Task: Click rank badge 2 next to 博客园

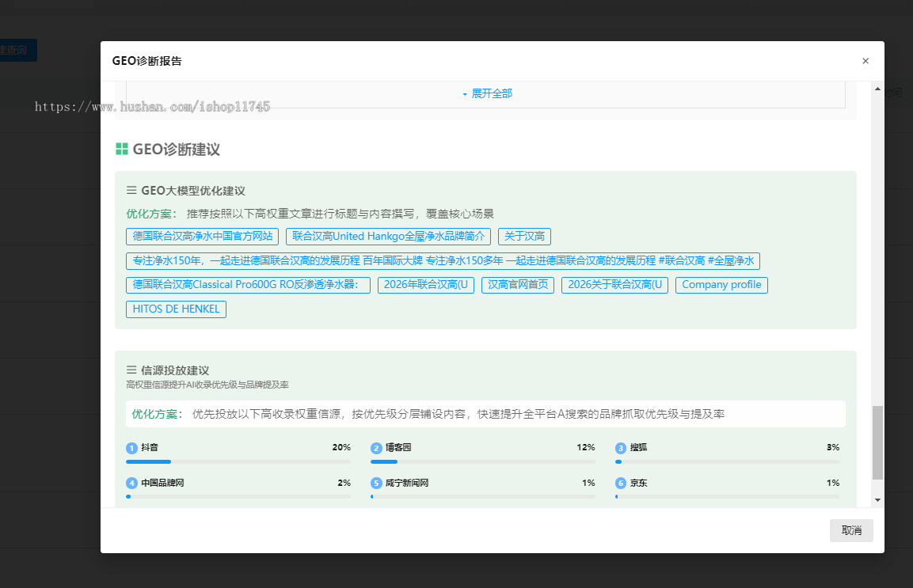Action: coord(376,448)
